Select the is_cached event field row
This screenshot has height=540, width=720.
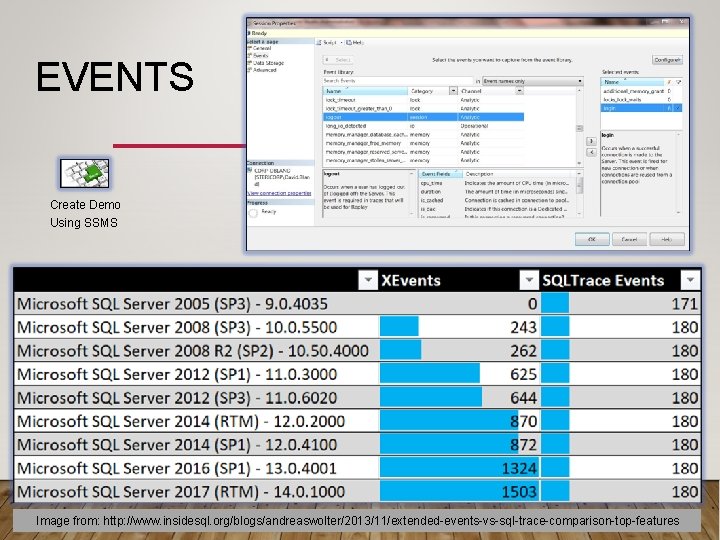(x=496, y=200)
